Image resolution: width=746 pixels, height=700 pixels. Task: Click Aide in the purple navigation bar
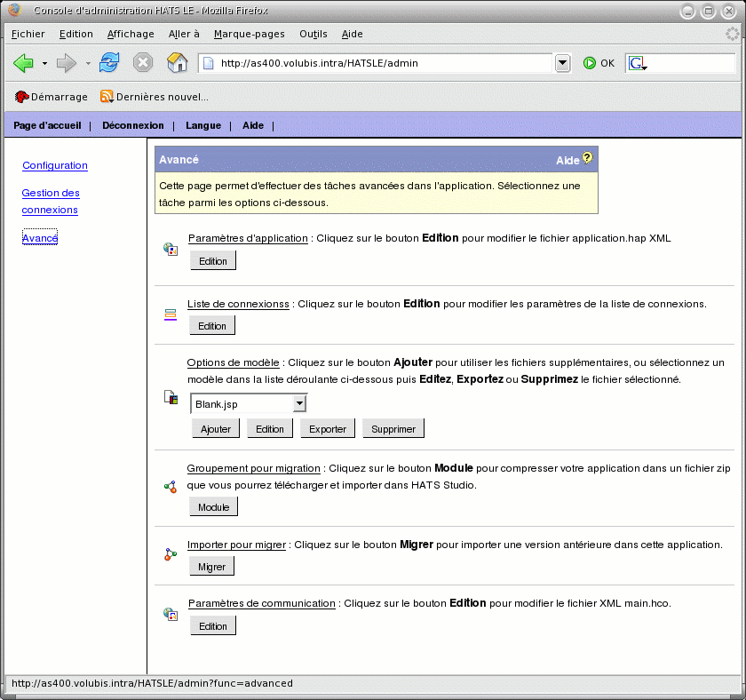pos(253,125)
